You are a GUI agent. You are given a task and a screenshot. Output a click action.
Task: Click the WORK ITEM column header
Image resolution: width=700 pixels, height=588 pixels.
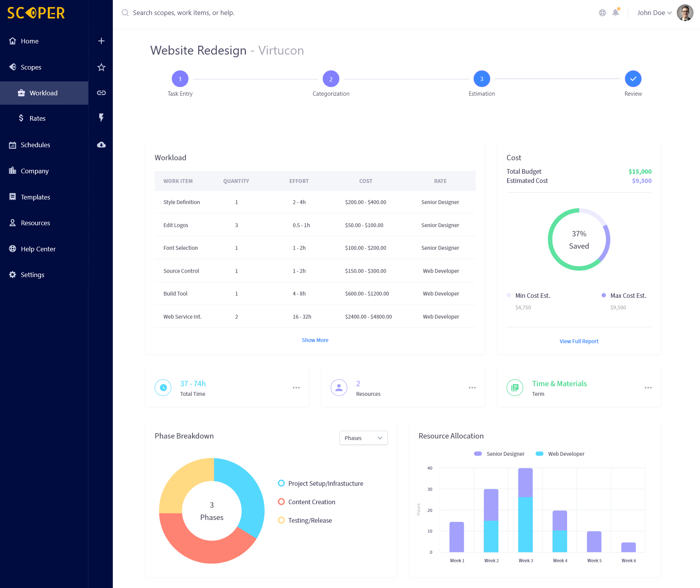(x=178, y=181)
